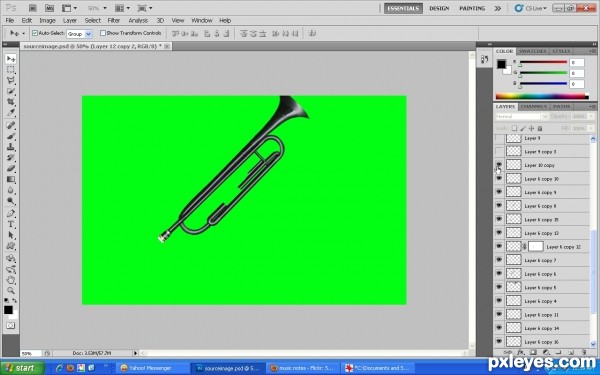Switch to the Swatches tab
Viewport: 600px width, 375px height.
(x=532, y=51)
